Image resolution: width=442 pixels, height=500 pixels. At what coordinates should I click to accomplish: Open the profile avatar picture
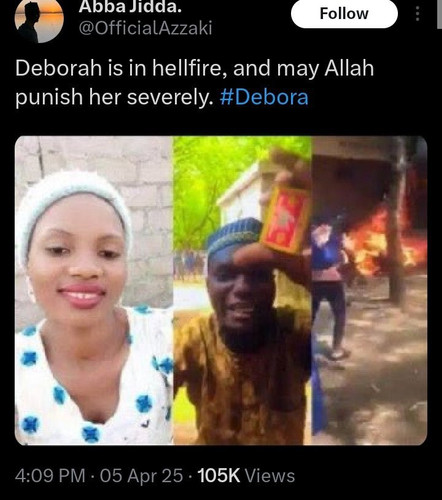[39, 21]
